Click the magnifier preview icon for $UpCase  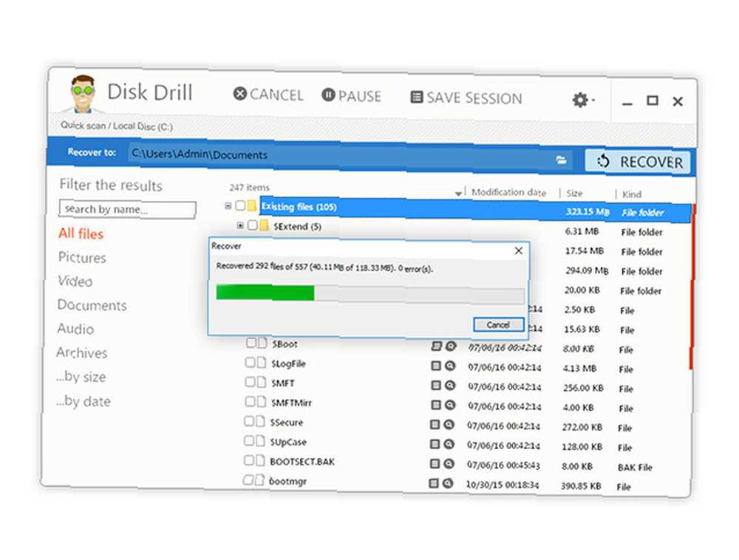coord(449,444)
